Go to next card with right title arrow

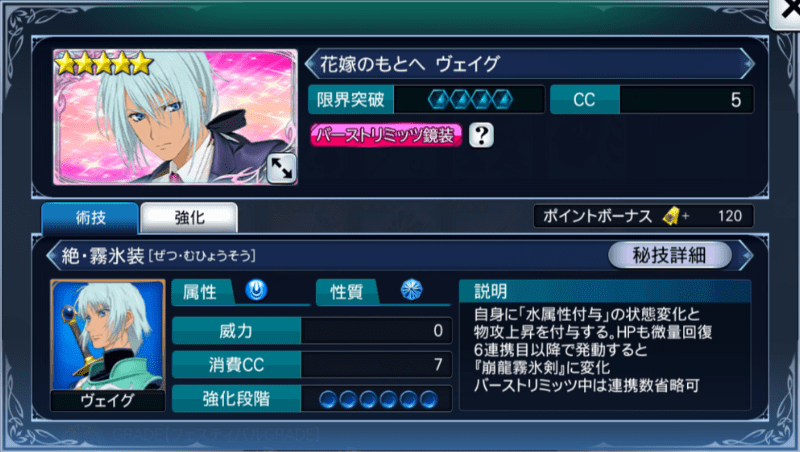coord(747,64)
